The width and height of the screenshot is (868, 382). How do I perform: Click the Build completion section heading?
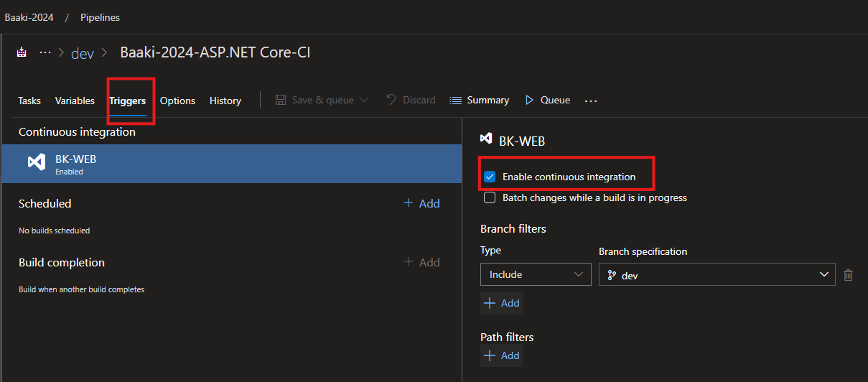tap(62, 262)
